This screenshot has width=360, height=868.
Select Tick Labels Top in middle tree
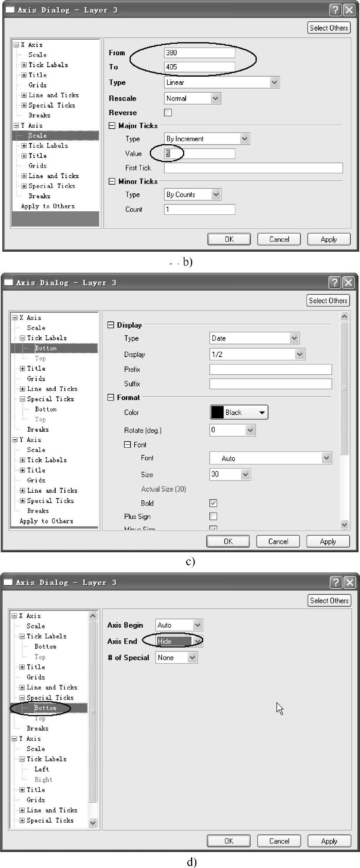coord(40,358)
